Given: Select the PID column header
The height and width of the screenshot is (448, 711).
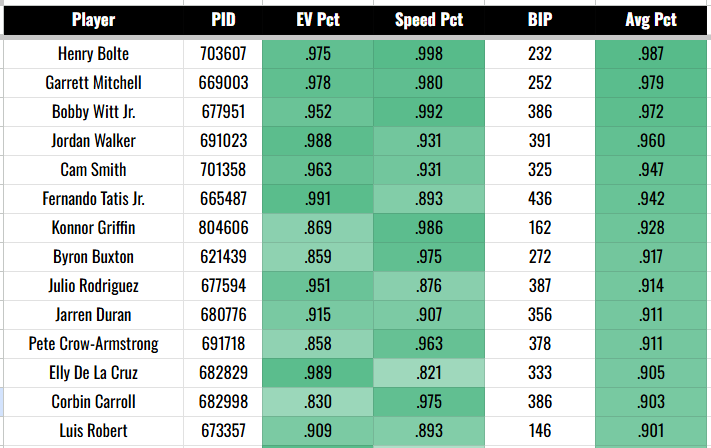Looking at the screenshot, I should pyautogui.click(x=223, y=20).
